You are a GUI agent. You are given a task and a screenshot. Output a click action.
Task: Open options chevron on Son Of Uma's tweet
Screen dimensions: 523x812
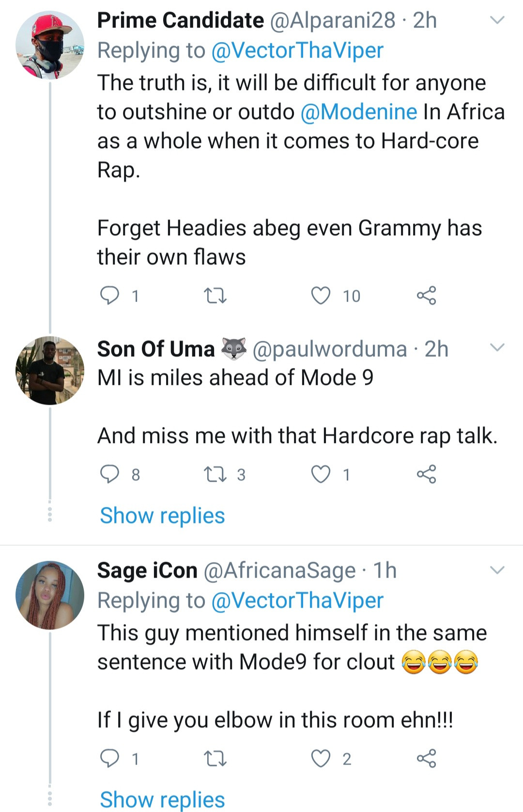(x=497, y=348)
